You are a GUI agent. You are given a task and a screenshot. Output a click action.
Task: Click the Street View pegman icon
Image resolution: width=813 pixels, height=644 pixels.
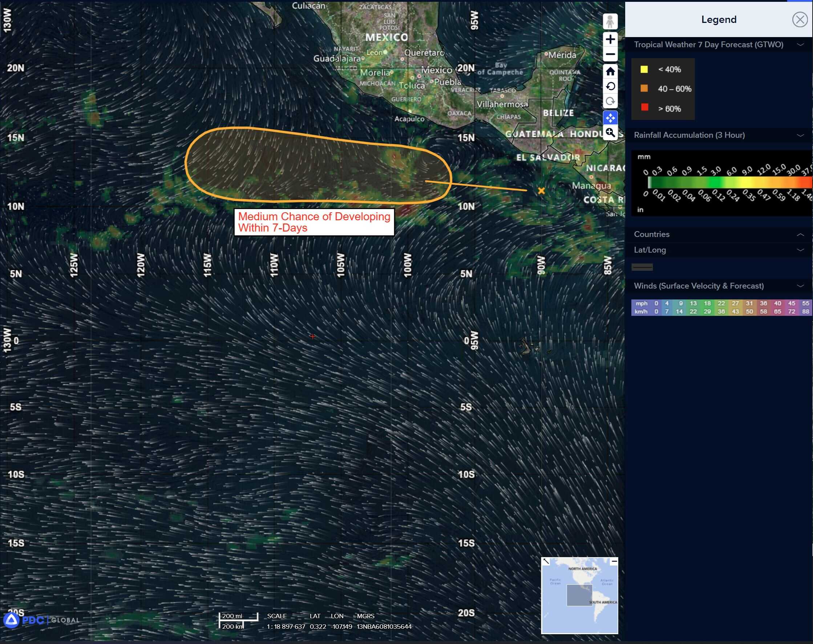coord(610,21)
